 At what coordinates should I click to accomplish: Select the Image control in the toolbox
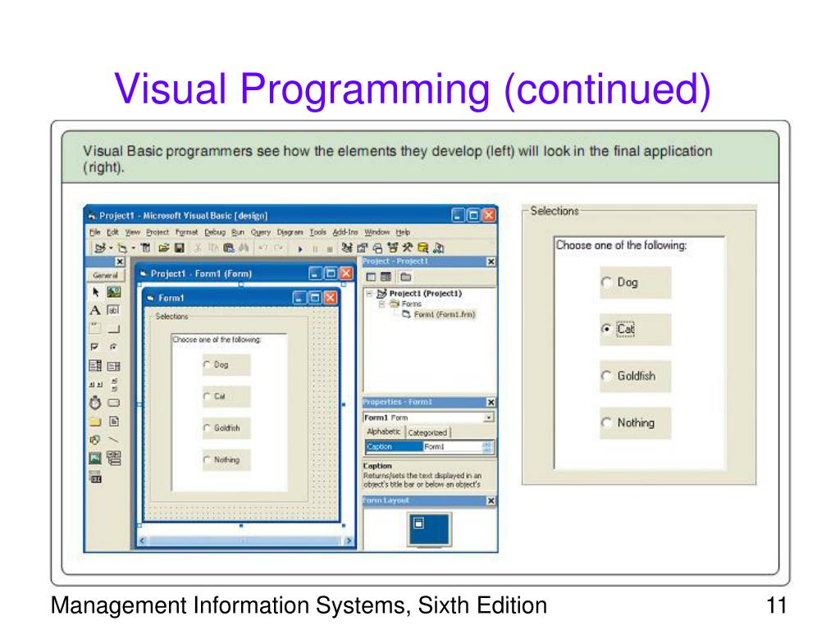pos(95,458)
